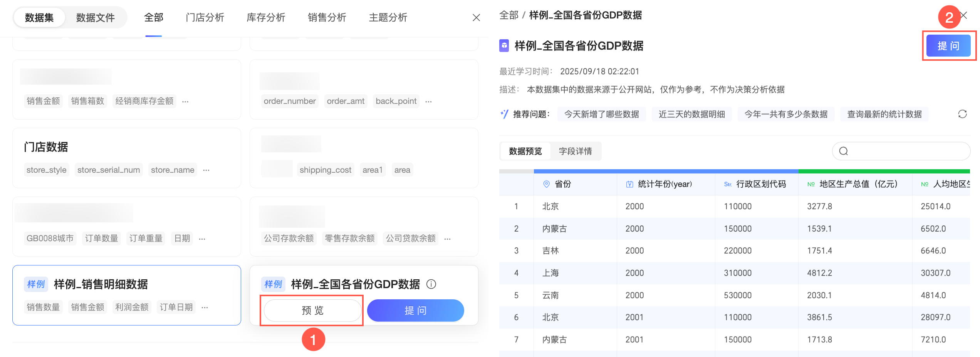Open the 库存分析 tab
This screenshot has height=357, width=980.
tap(266, 18)
